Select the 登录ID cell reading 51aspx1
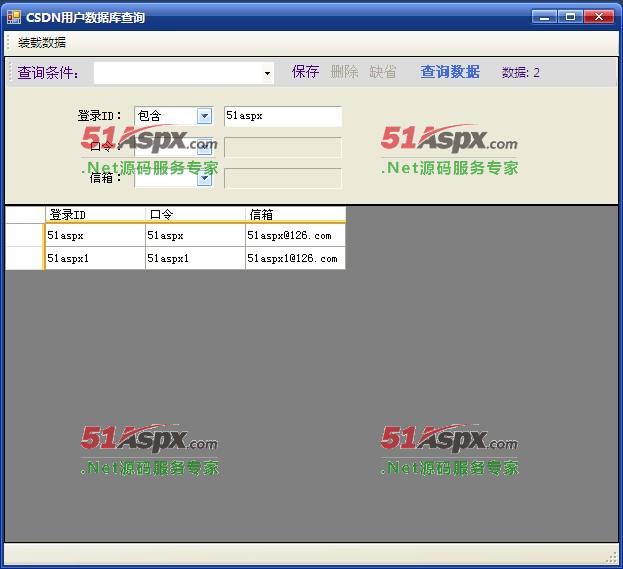This screenshot has width=623, height=569. 95,258
